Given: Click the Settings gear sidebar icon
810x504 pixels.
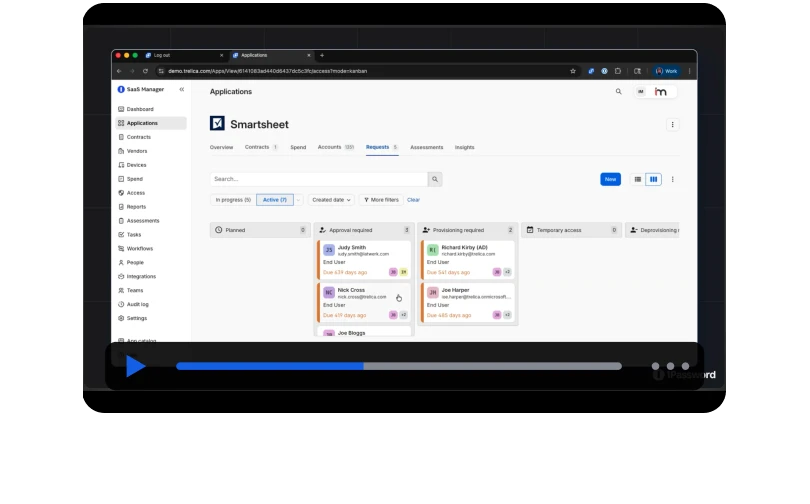Looking at the screenshot, I should click(121, 318).
